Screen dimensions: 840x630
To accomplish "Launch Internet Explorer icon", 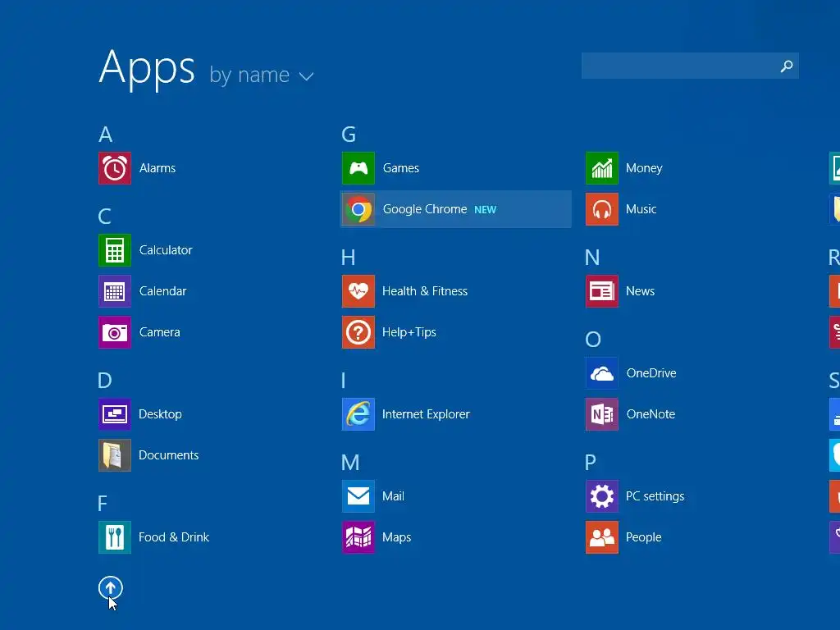I will [x=358, y=414].
